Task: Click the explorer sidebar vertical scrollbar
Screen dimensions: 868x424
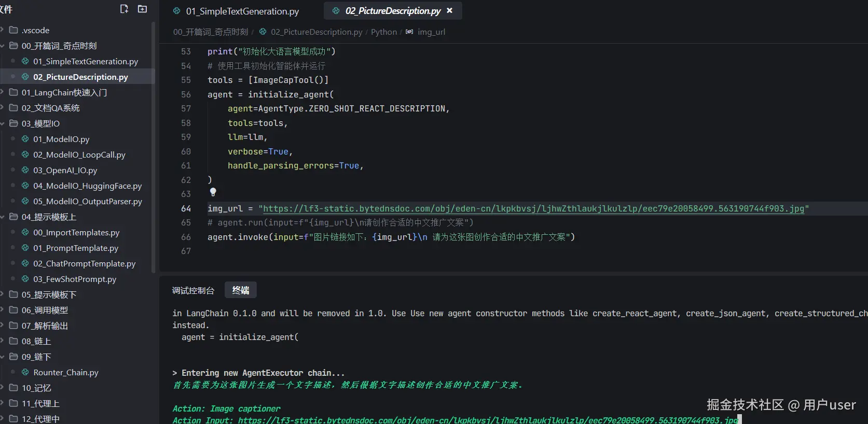Action: click(x=153, y=145)
